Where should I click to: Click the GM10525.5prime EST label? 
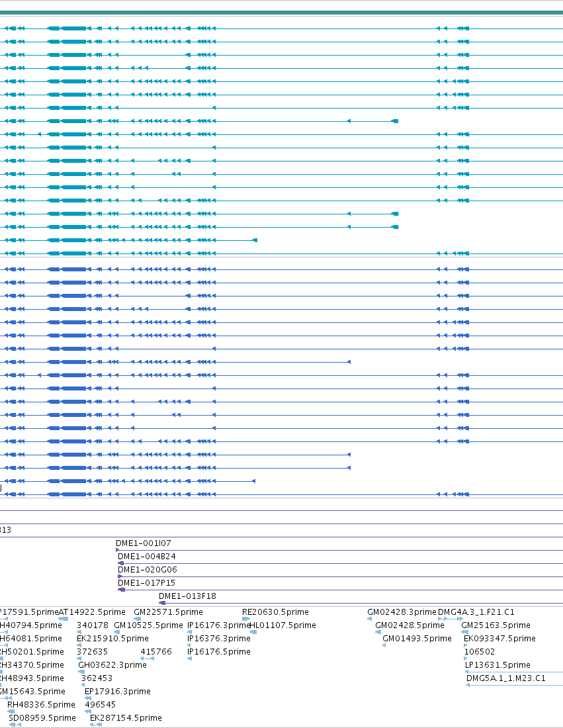coord(149,625)
